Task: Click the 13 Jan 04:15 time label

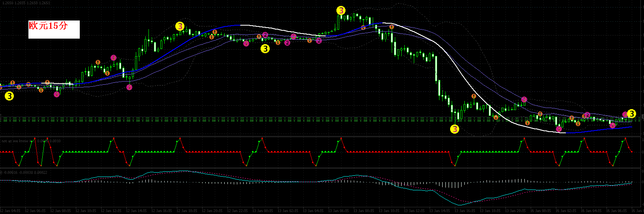Action: click(313, 211)
